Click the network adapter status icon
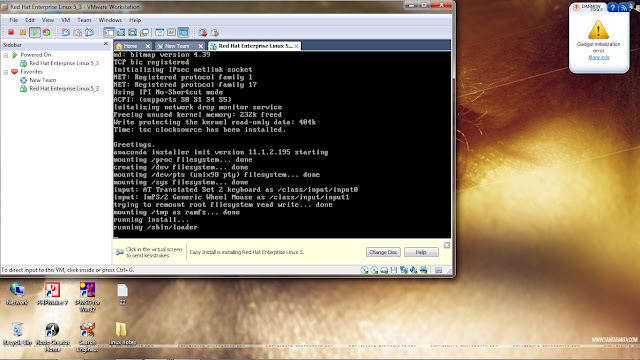Screen dimensions: 640x360 404,270
